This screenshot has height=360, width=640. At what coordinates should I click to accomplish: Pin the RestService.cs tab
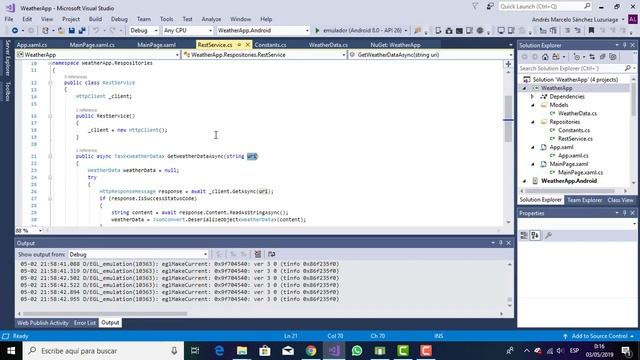tap(239, 45)
